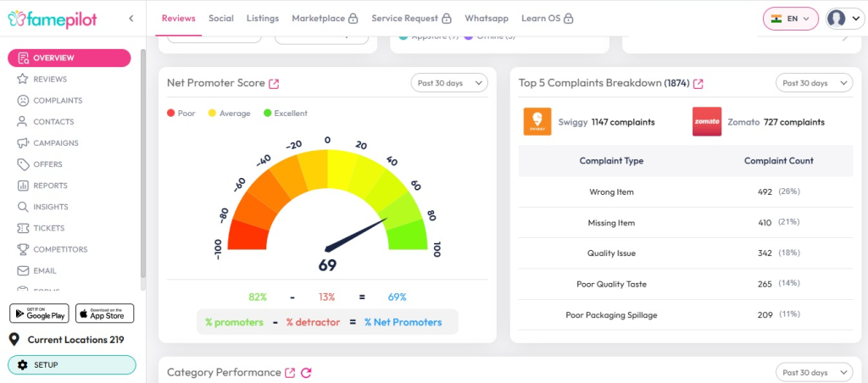Click the Missing Item complaint row
868x383 pixels.
tap(686, 223)
